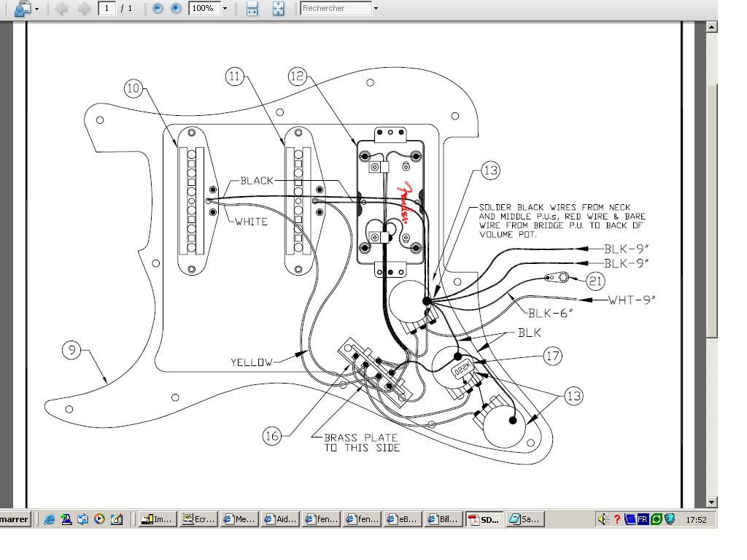
Task: Go to the next page arrow
Action: pos(85,8)
